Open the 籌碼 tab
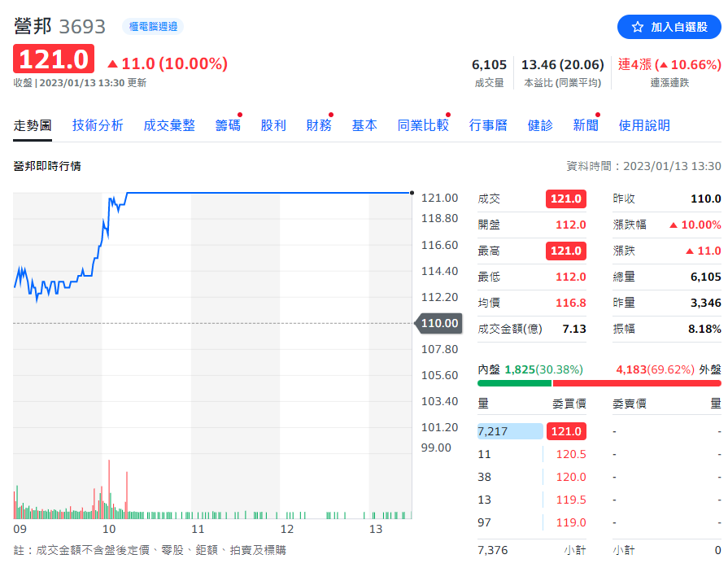The image size is (728, 572). point(228,125)
